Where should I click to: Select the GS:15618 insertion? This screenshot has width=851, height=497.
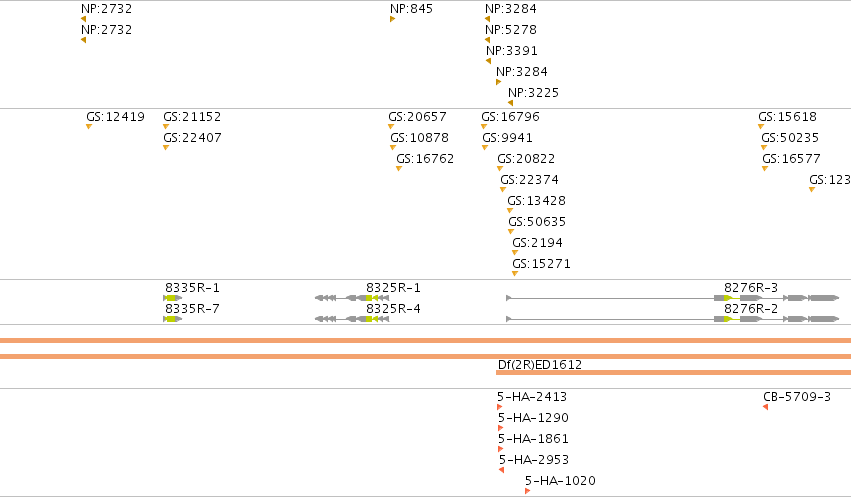(x=761, y=127)
